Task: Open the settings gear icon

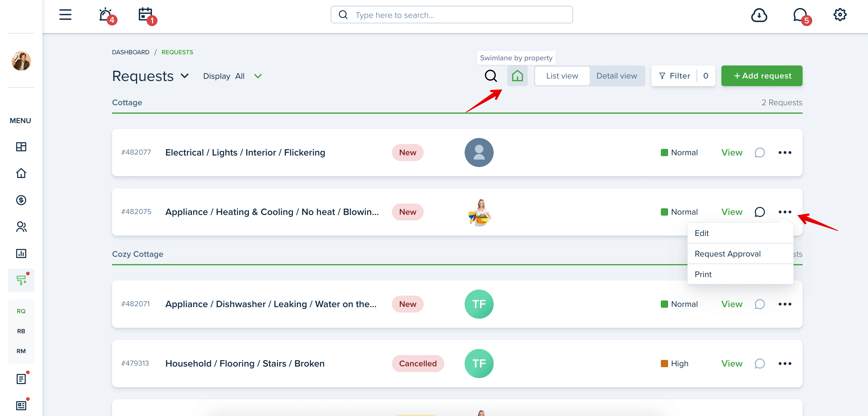Action: 840,15
